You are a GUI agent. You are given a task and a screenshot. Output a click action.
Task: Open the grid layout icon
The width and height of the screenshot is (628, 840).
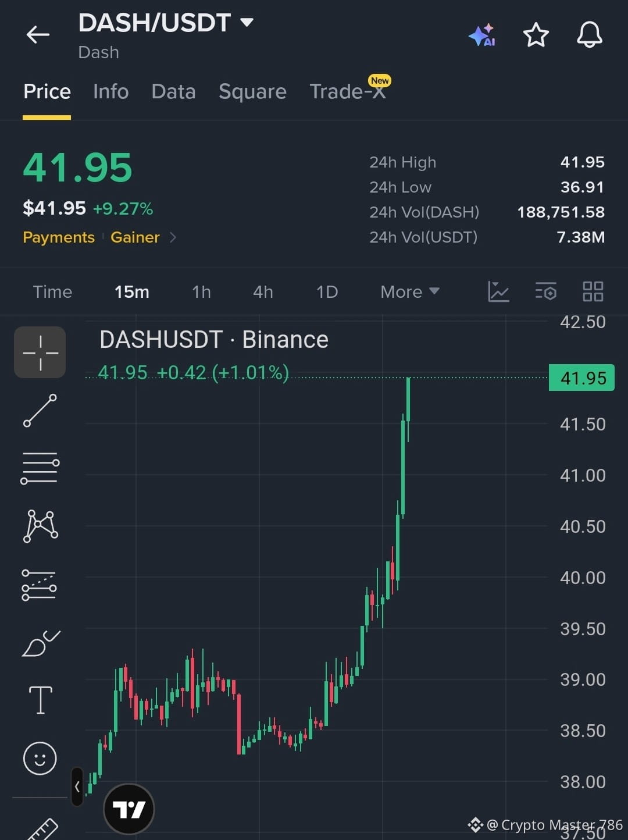[x=593, y=291]
